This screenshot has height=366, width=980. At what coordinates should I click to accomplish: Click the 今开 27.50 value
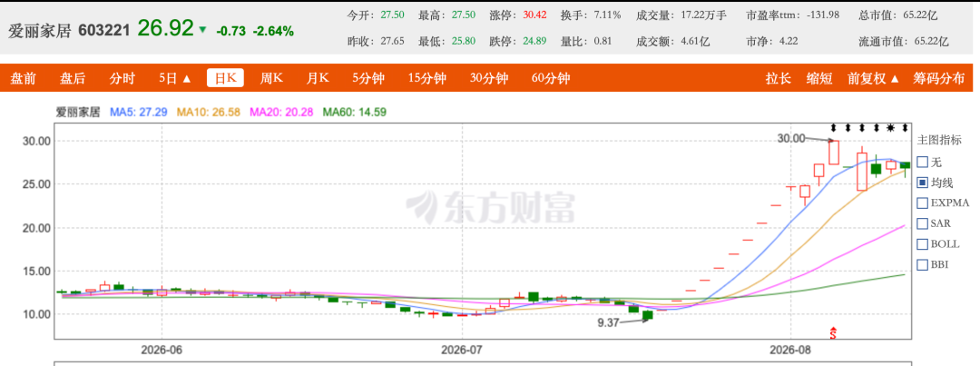(393, 15)
